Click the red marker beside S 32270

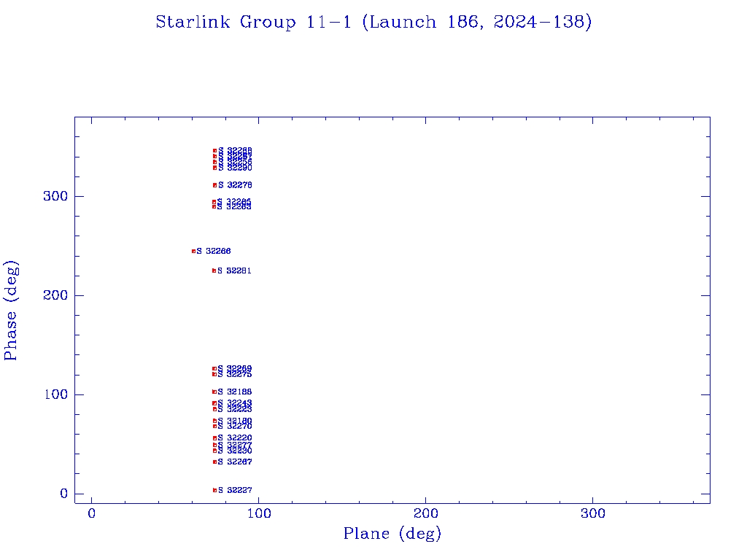coord(215,426)
